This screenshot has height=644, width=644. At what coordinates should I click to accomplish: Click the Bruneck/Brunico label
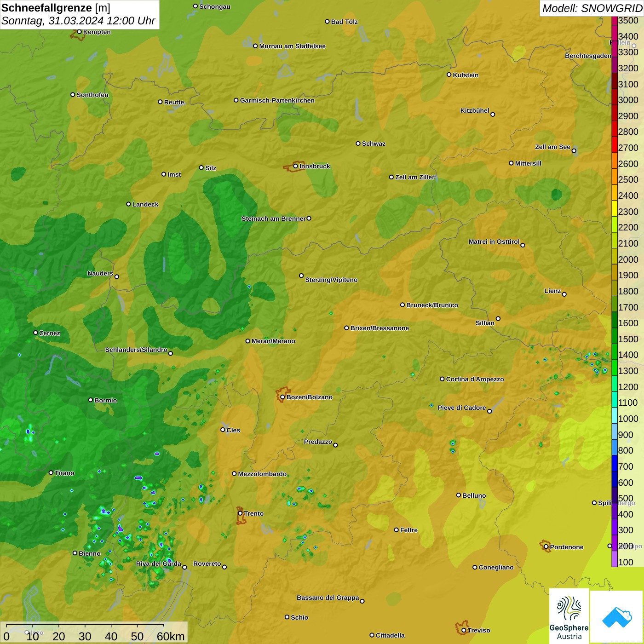[432, 305]
